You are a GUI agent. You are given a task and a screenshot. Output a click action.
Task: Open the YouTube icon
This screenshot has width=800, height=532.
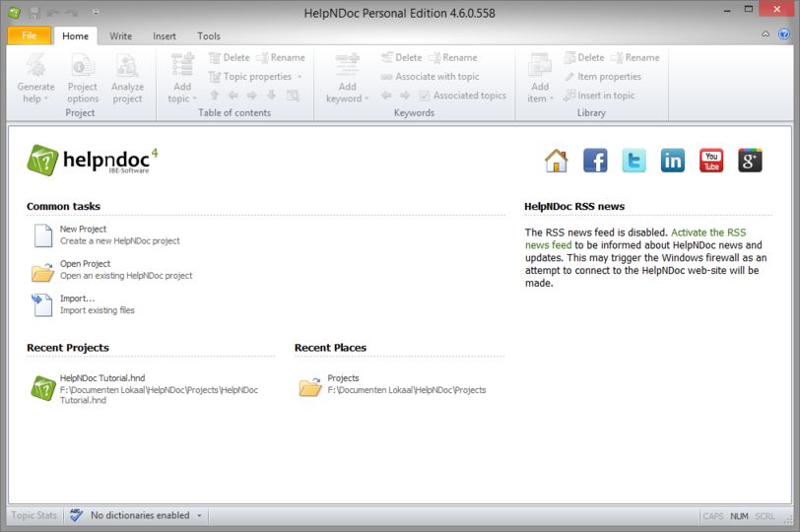[x=711, y=161]
